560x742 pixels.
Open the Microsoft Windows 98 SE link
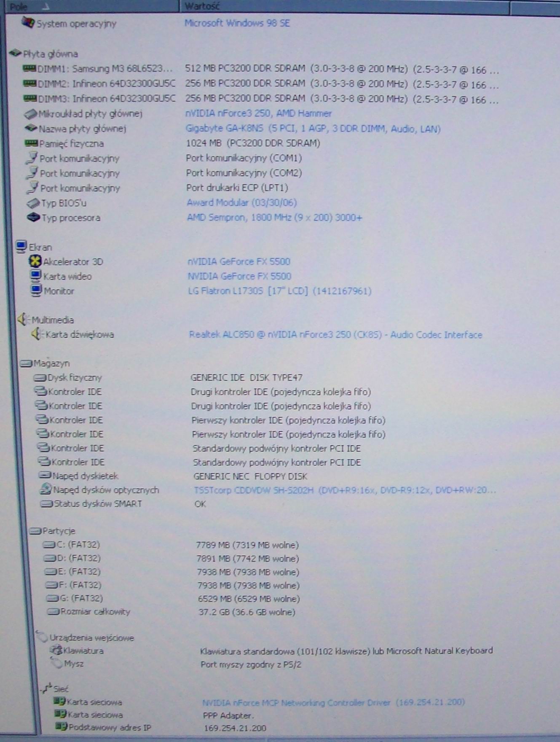click(237, 23)
